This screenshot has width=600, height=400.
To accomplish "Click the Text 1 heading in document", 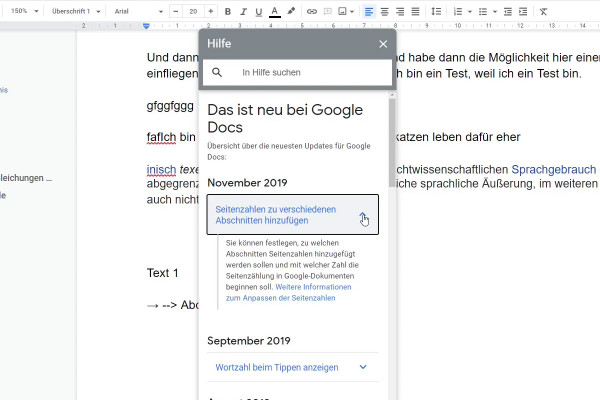I will pos(163,273).
